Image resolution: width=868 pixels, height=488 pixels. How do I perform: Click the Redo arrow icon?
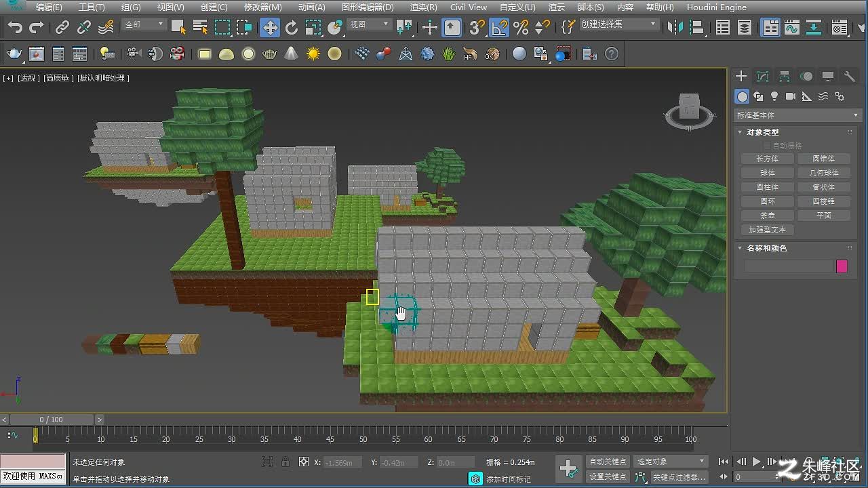[x=37, y=27]
